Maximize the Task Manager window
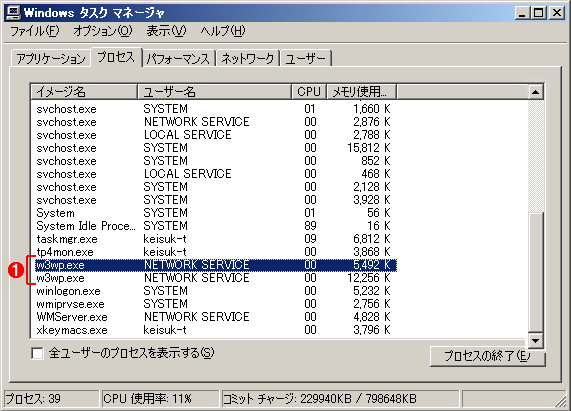This screenshot has height=411, width=571. coord(538,13)
